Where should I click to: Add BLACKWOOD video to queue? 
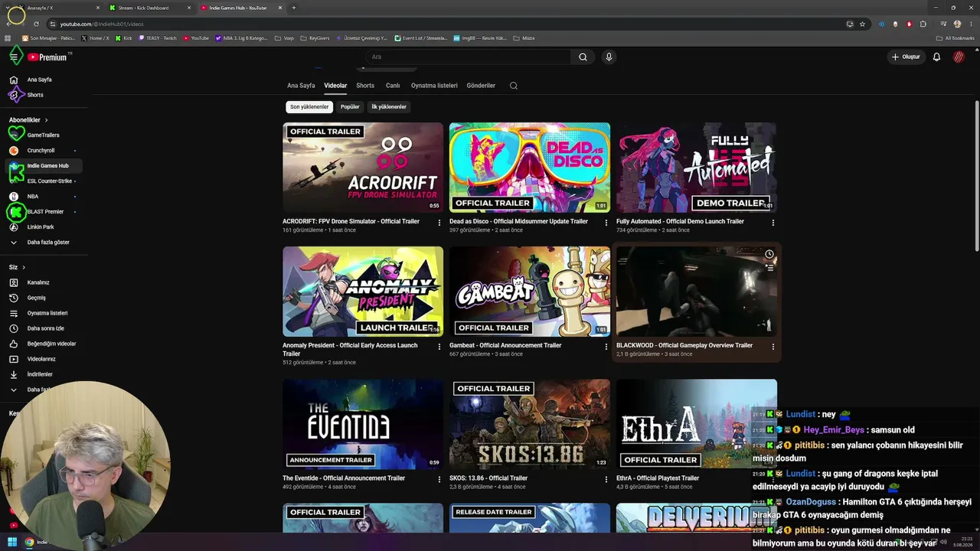tap(769, 268)
